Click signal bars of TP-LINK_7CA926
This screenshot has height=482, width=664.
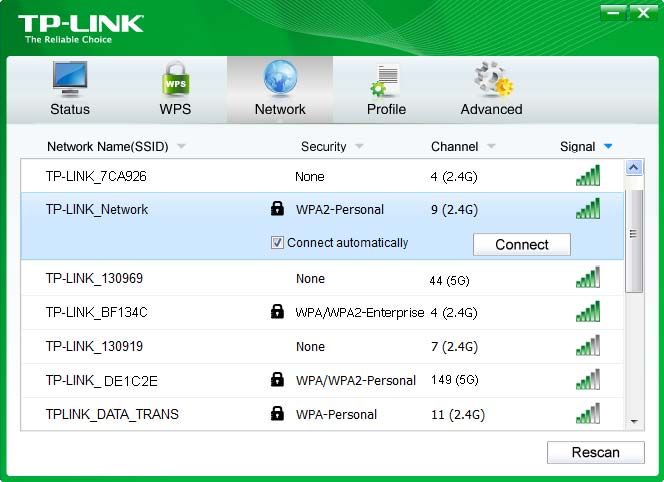click(x=588, y=175)
